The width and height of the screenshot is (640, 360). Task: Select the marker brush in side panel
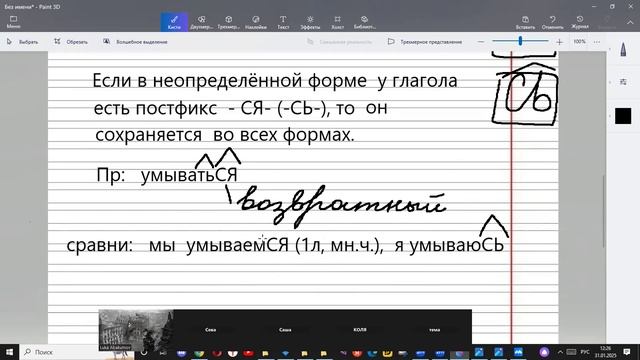(623, 49)
